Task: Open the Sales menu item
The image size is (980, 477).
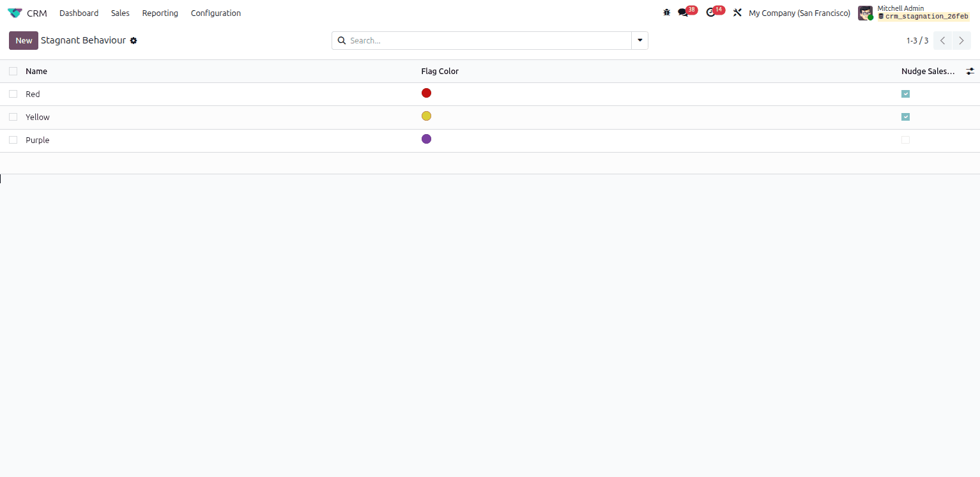Action: point(119,13)
